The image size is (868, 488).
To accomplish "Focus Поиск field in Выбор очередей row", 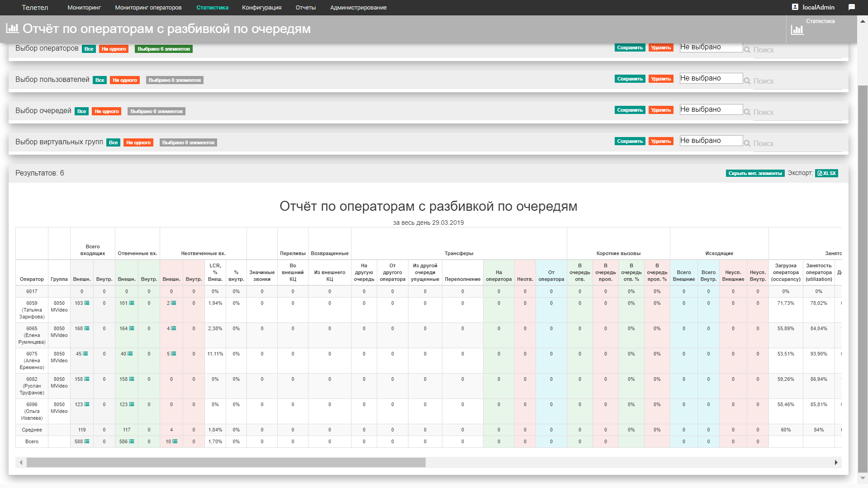I will click(797, 113).
